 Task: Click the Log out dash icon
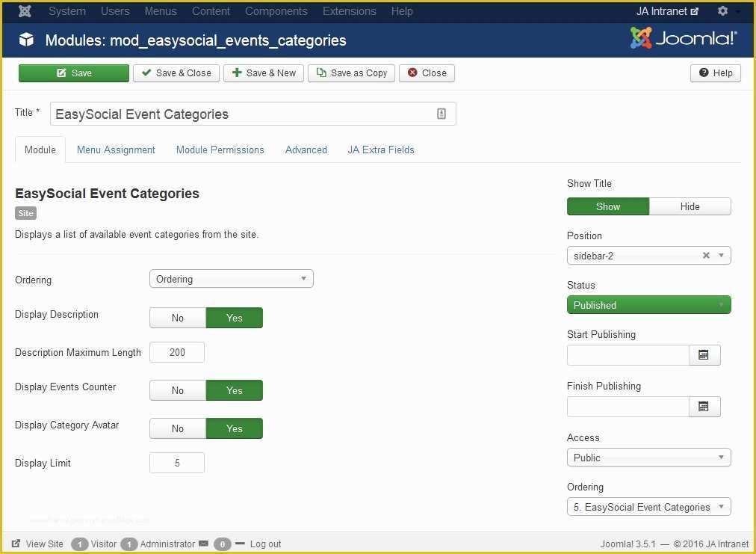point(240,544)
